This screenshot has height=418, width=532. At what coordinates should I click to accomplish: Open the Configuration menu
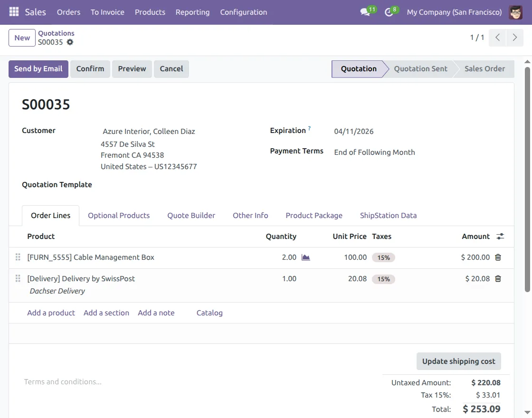[243, 12]
